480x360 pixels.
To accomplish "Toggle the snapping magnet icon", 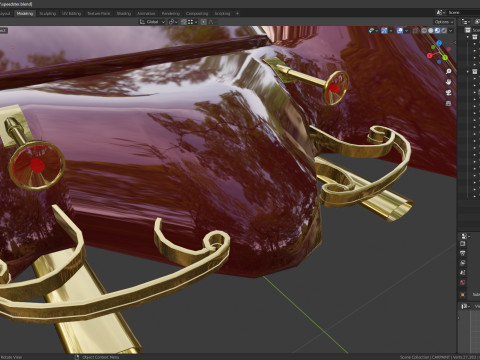I will tap(184, 22).
